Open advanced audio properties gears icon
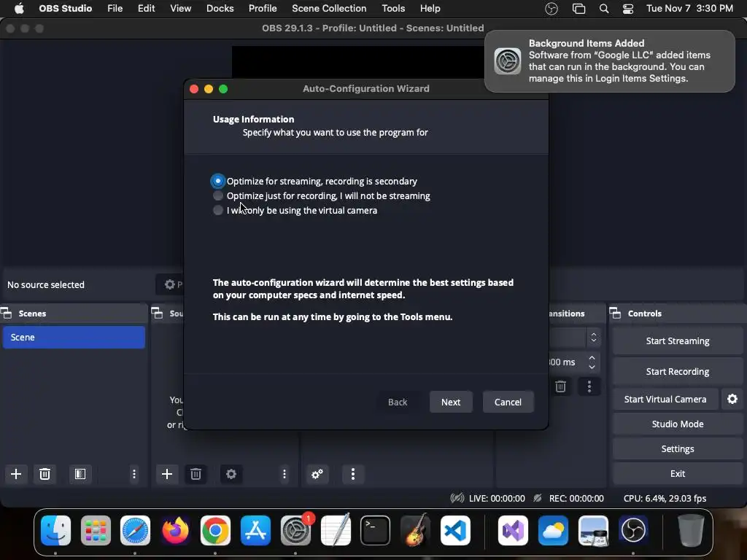The image size is (747, 560). [x=317, y=474]
